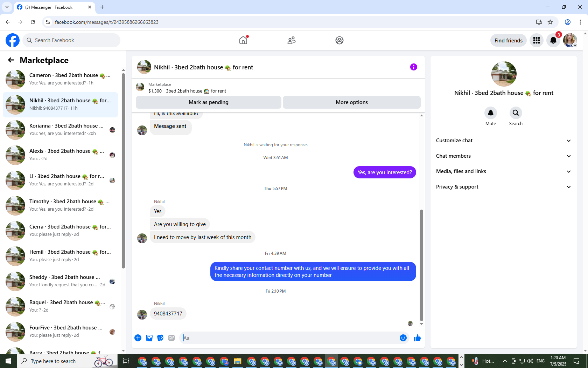Screen dimensions: 588x368
Task: Open Sheddy's conversation in the list
Action: point(60,281)
